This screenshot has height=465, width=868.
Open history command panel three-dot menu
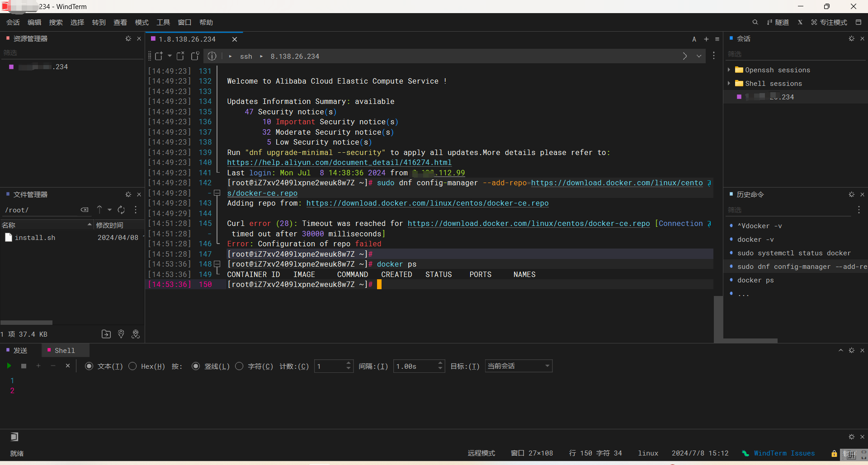[x=859, y=210]
